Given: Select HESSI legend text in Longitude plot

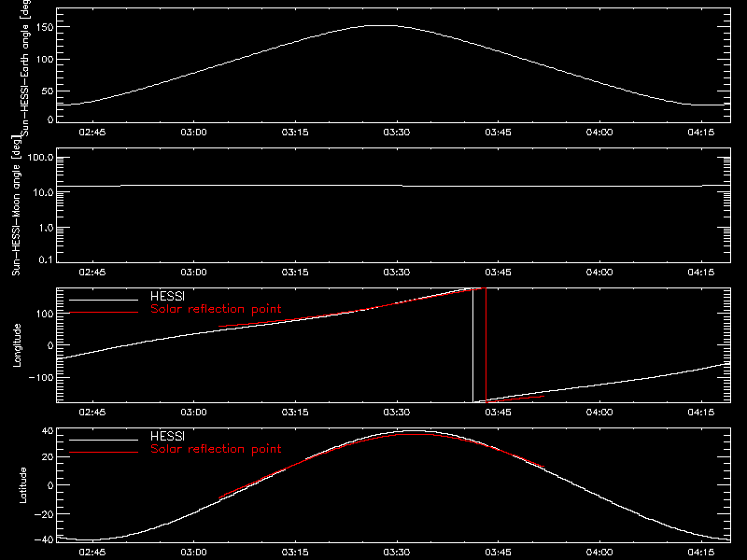Looking at the screenshot, I should click(167, 296).
